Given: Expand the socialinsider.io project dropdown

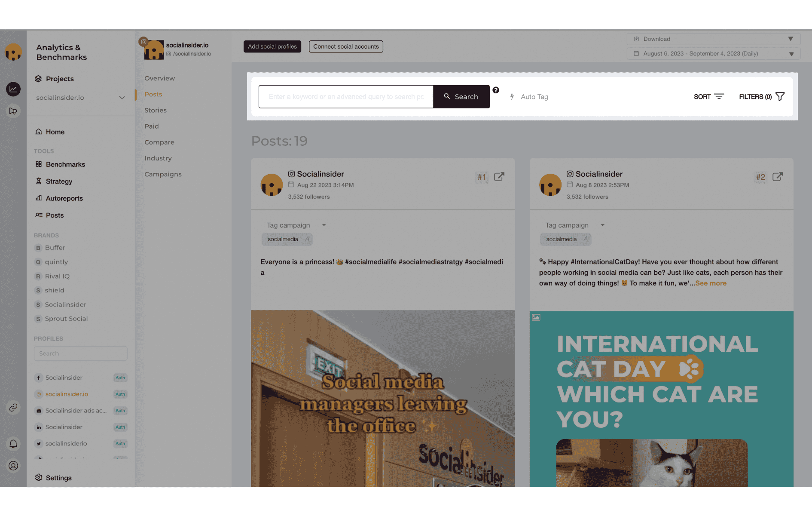Looking at the screenshot, I should coord(122,98).
